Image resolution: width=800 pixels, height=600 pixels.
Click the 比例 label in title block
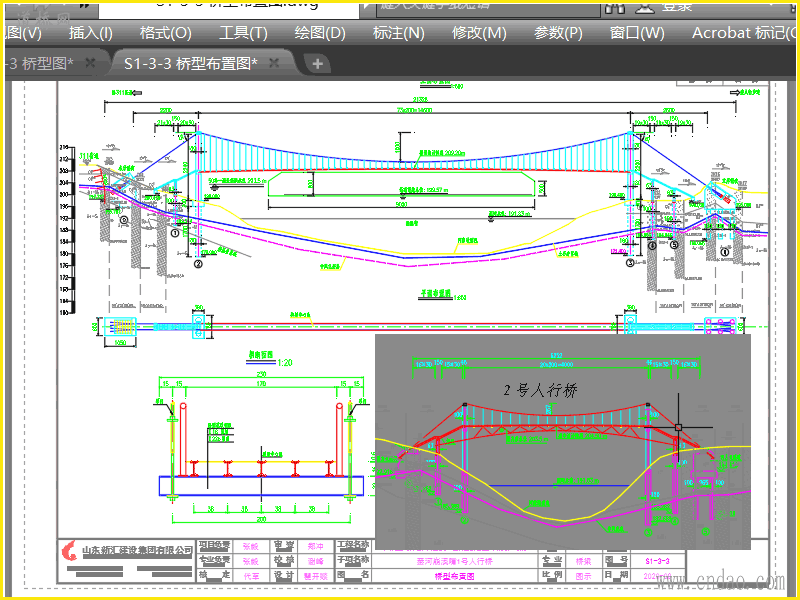[x=552, y=575]
